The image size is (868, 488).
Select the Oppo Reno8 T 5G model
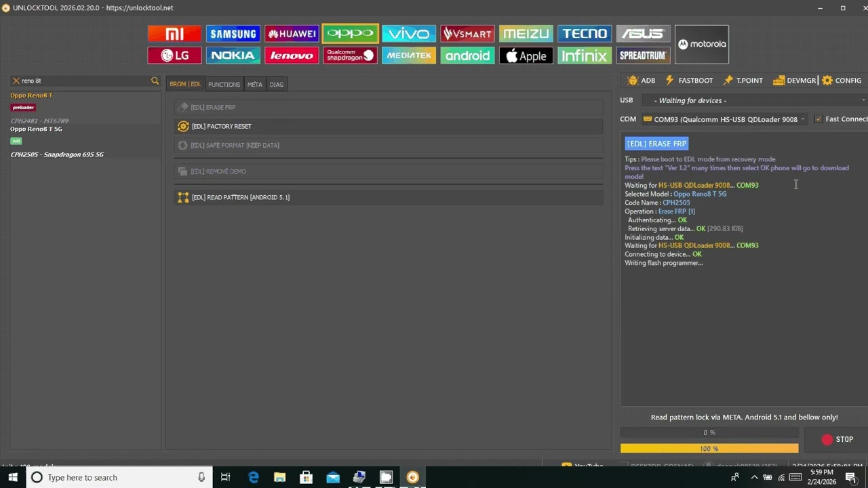[x=36, y=129]
